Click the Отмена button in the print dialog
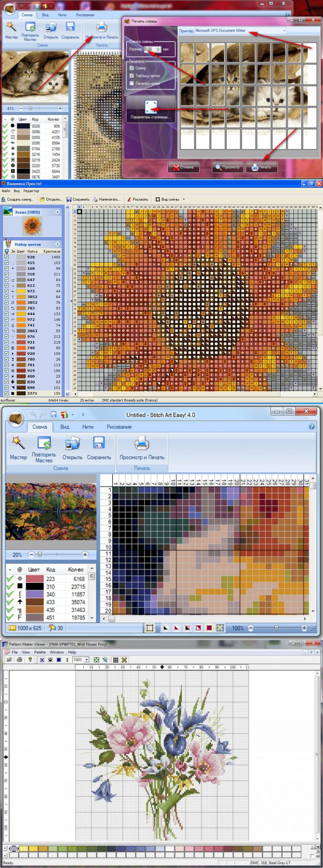The height and width of the screenshot is (868, 323). coord(183,167)
